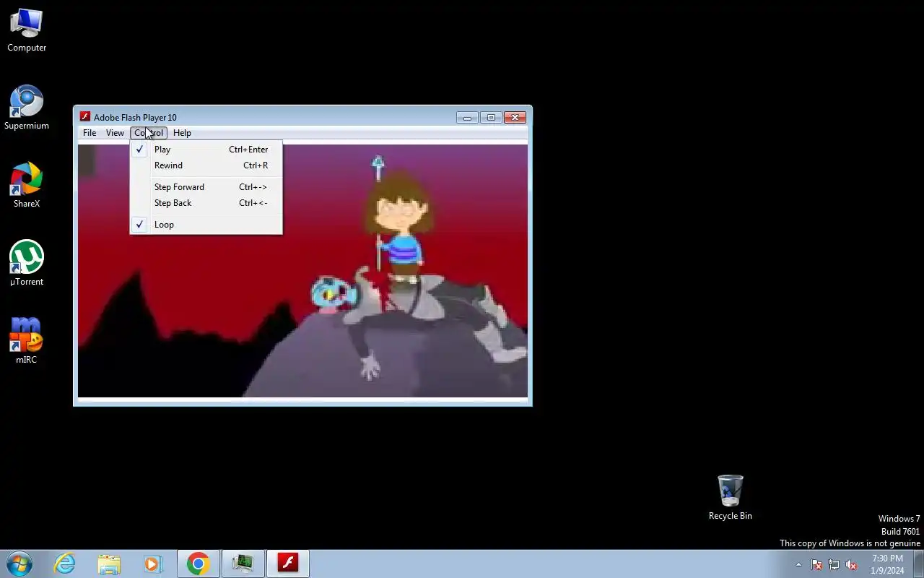Open the Help menu
Image resolution: width=924 pixels, height=578 pixels.
[x=182, y=133]
